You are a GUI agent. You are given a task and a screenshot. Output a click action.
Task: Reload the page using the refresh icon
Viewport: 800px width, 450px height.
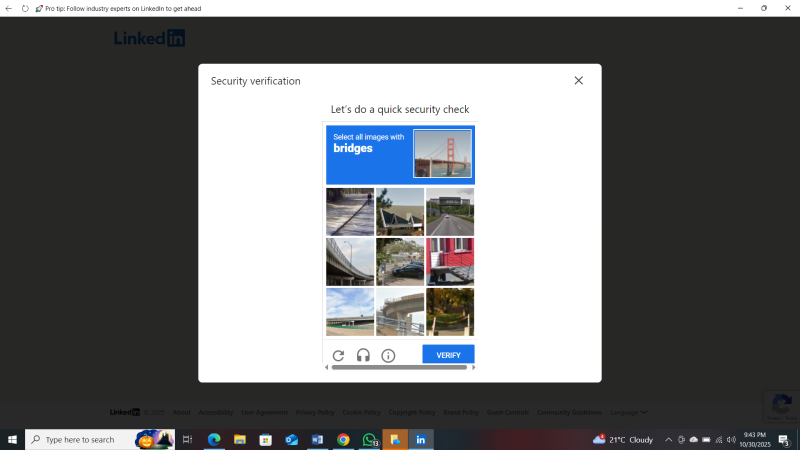coord(25,8)
